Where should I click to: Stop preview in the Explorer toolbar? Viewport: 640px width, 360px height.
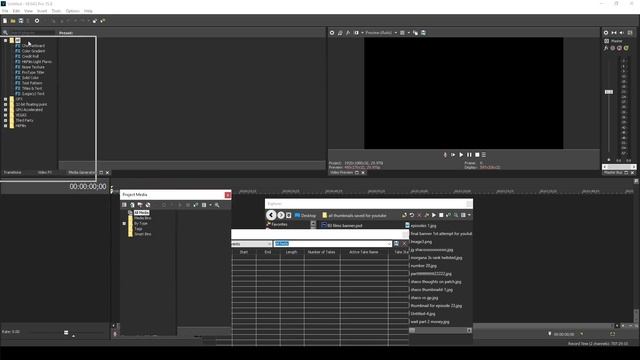click(441, 215)
